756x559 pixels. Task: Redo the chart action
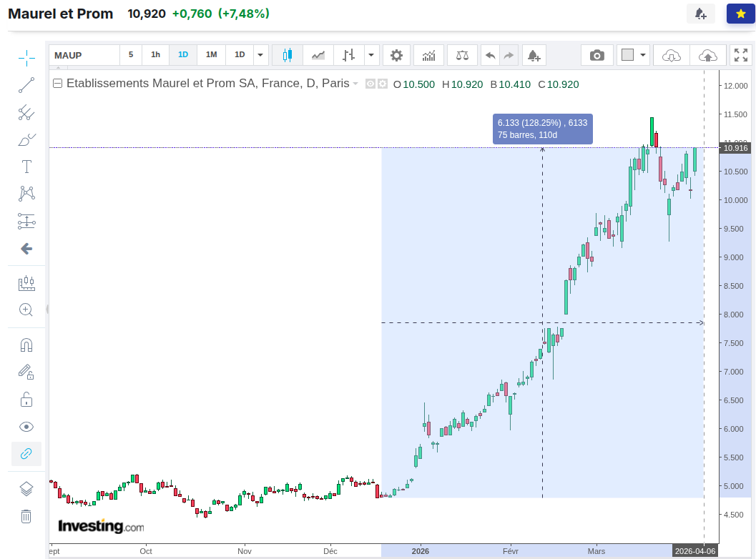(x=509, y=56)
